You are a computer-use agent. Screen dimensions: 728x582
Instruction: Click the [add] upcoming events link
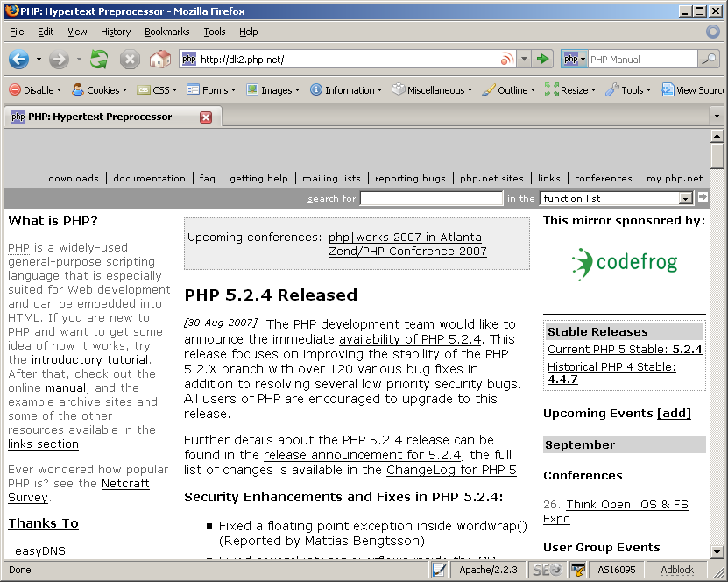tap(674, 414)
